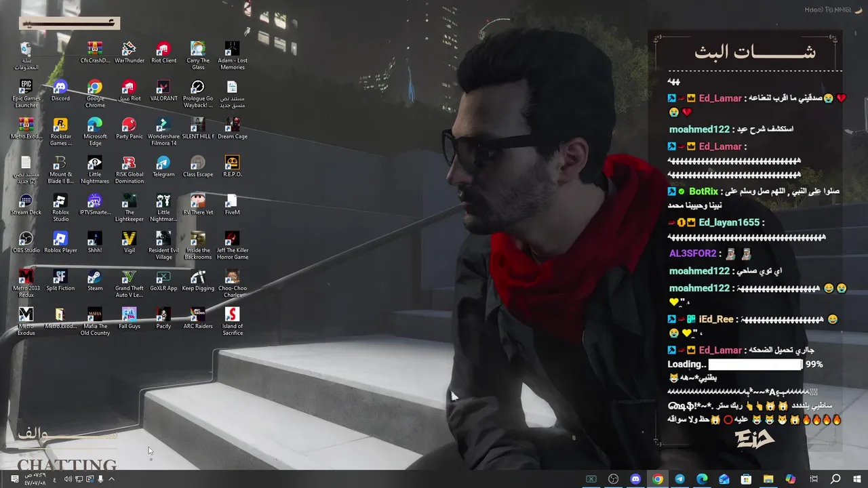Image resolution: width=868 pixels, height=488 pixels.
Task: Open File Explorer from the taskbar
Action: coord(768,479)
